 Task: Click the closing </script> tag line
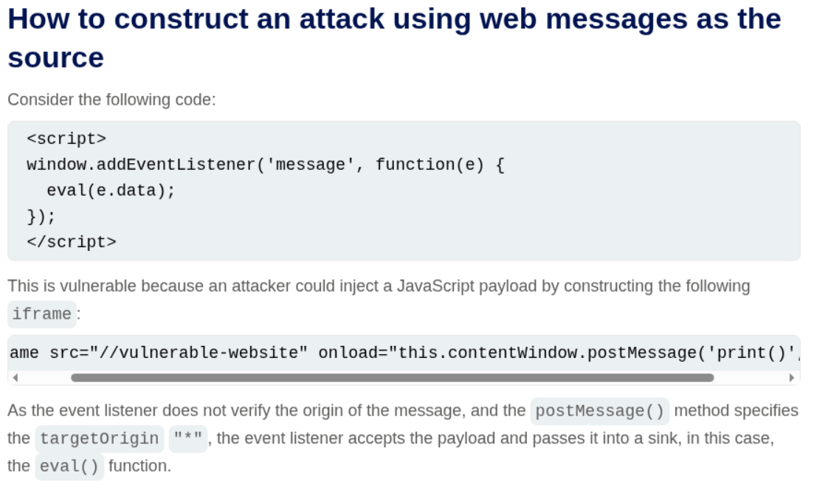tap(72, 242)
